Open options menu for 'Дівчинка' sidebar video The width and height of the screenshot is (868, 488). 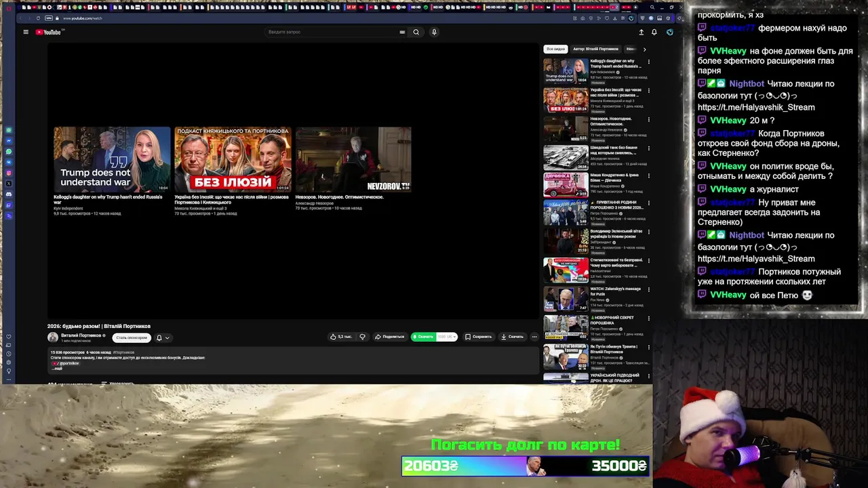[648, 176]
